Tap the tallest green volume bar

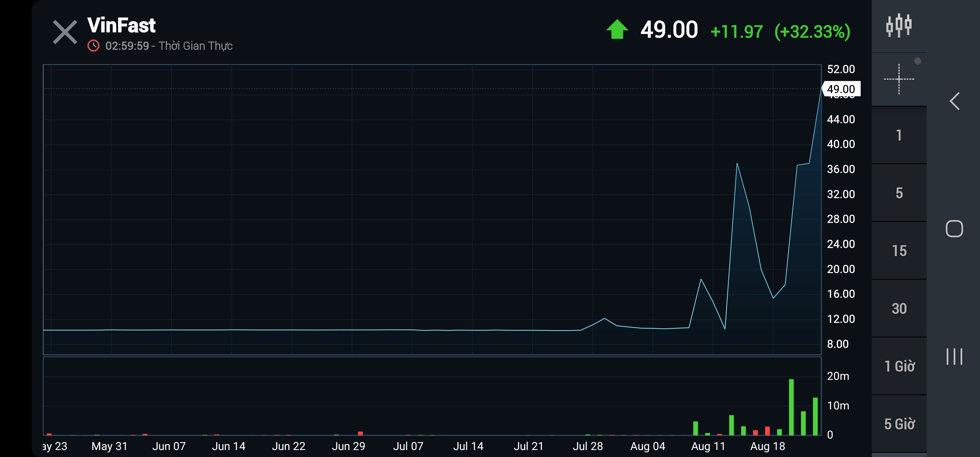[791, 407]
